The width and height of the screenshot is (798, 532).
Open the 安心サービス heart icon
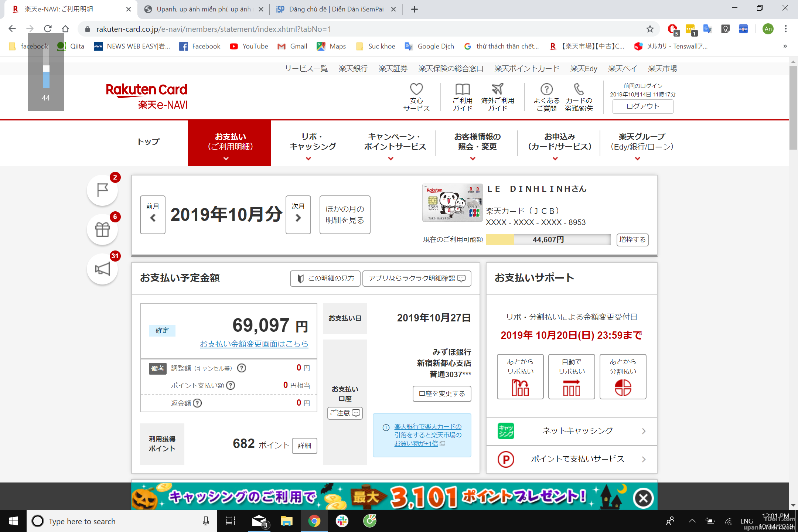click(416, 97)
